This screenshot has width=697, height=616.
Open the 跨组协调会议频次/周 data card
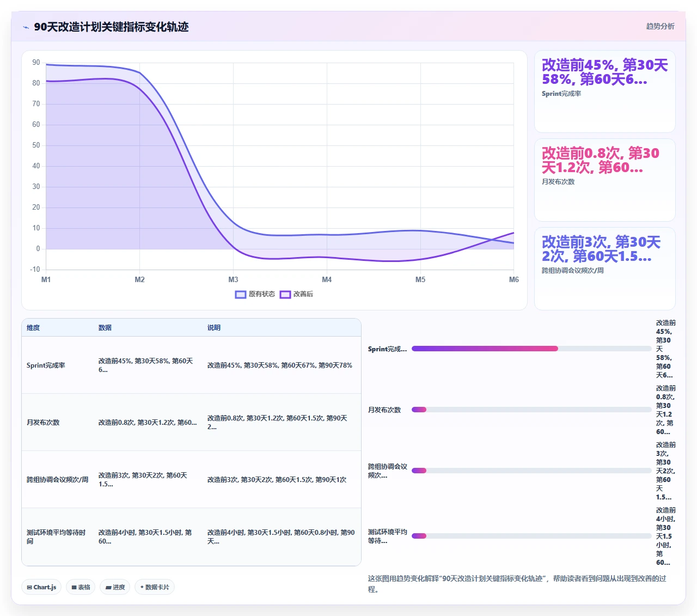click(x=604, y=269)
